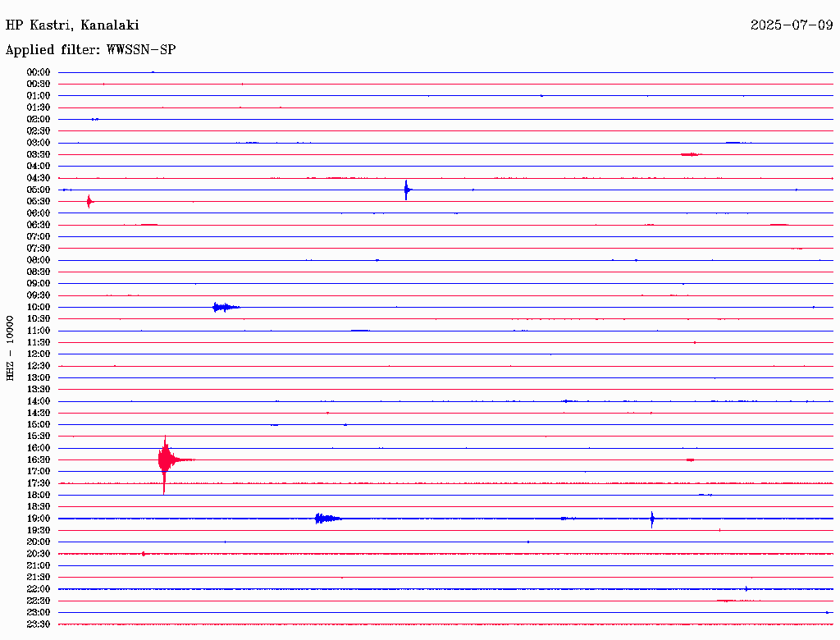Select the 08:00 time label
Image resolution: width=840 pixels, height=640 pixels.
coord(39,260)
